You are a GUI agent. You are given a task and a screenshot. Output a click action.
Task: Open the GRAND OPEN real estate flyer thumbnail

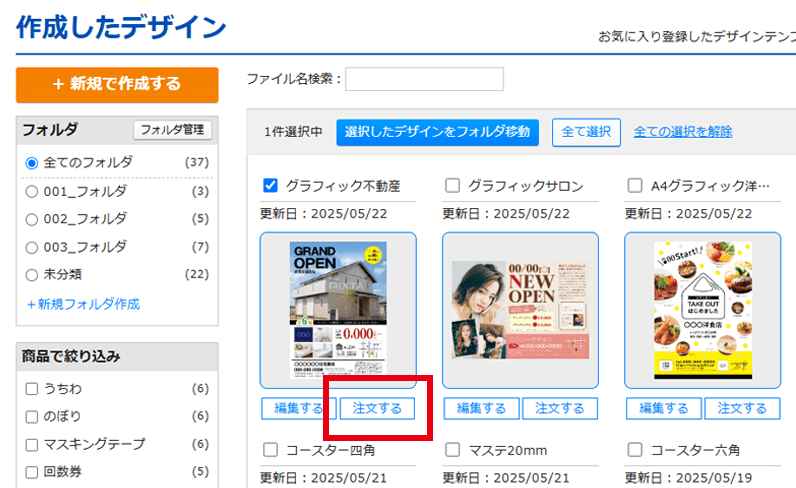(x=338, y=310)
